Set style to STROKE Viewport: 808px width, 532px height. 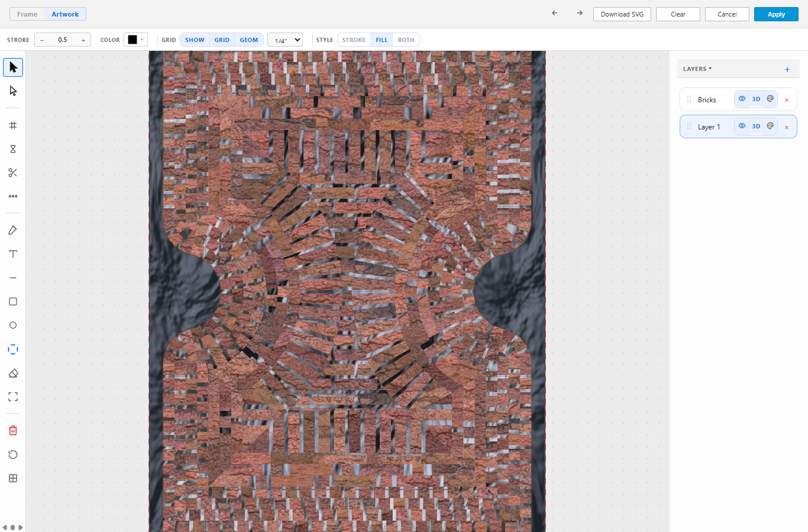point(354,40)
